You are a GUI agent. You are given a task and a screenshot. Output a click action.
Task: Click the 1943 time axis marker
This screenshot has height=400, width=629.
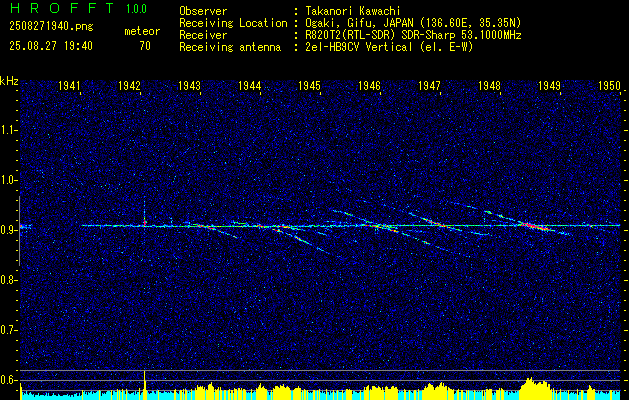[189, 85]
